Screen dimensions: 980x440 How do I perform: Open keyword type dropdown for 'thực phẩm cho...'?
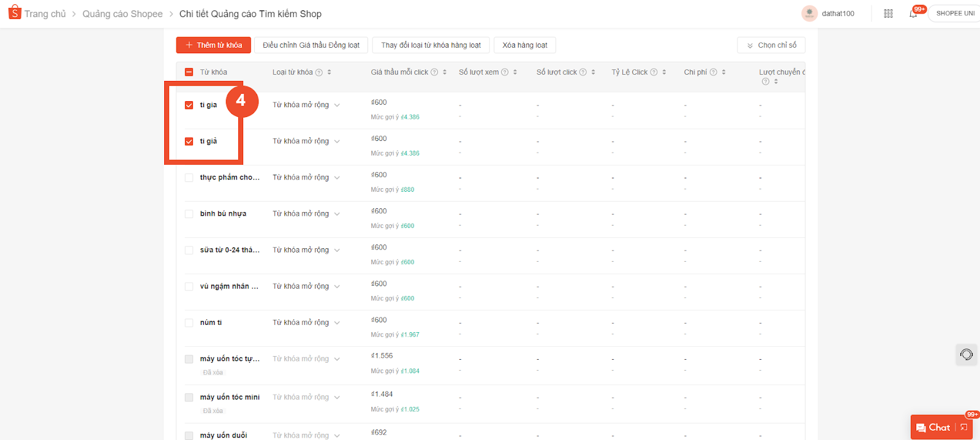306,177
